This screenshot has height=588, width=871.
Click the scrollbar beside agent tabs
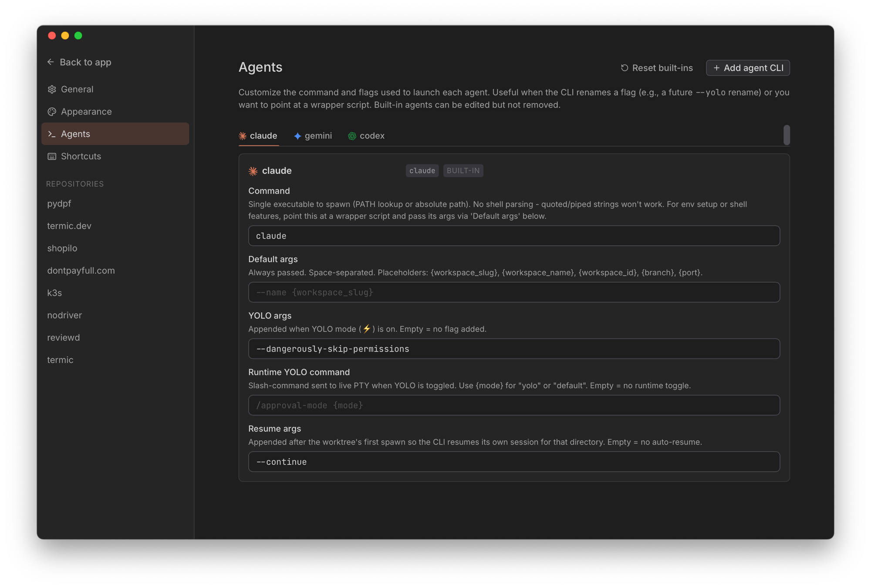[x=786, y=135]
